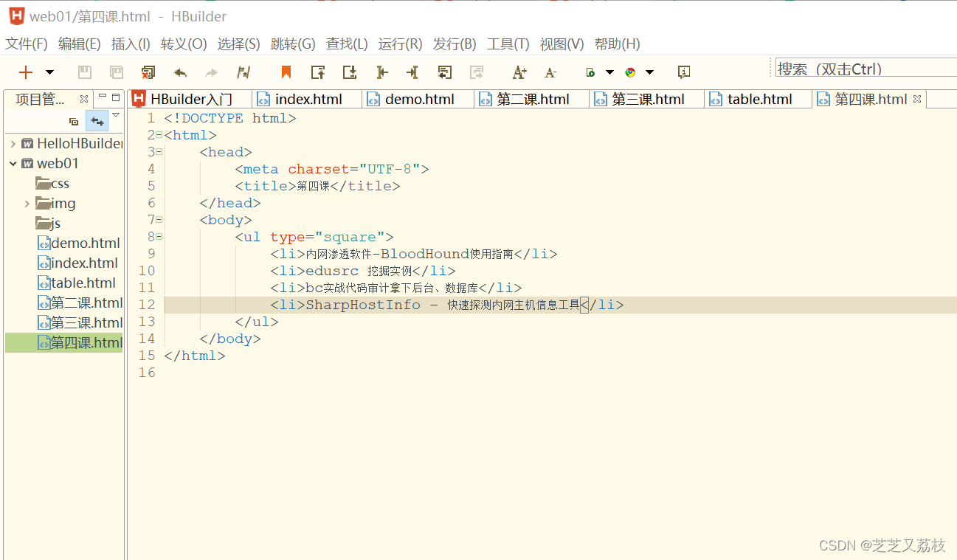Viewport: 957px width, 560px height.
Task: Select table.html in project tree
Action: point(77,283)
